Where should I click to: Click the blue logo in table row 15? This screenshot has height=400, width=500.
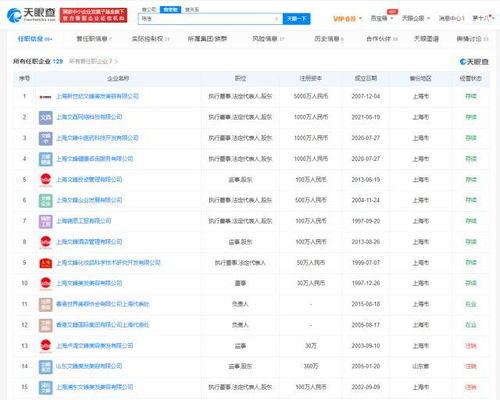tap(46, 387)
